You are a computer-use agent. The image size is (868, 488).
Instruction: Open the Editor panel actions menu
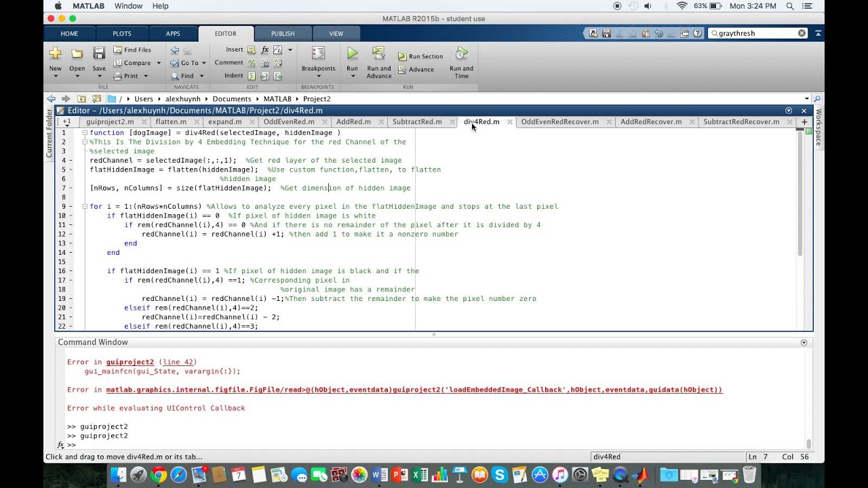[789, 110]
